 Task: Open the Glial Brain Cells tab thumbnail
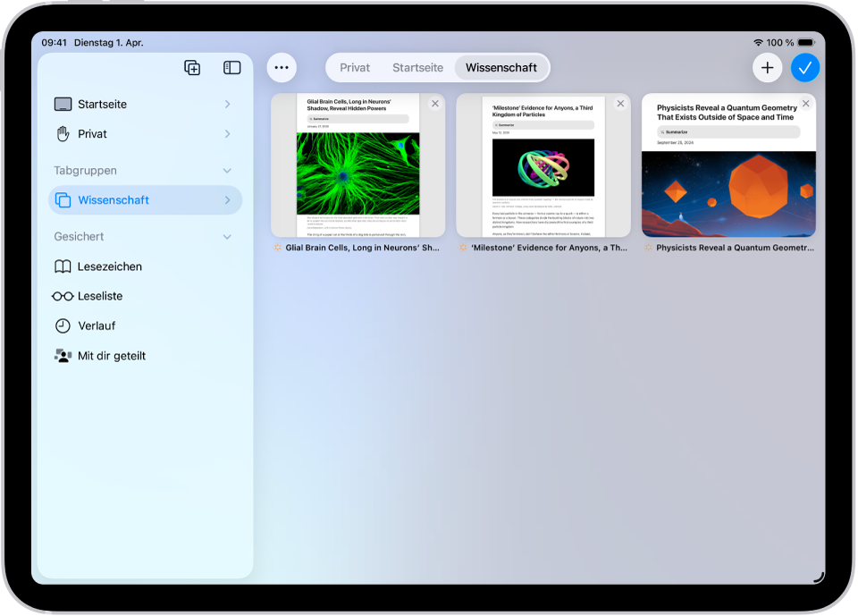click(x=357, y=165)
